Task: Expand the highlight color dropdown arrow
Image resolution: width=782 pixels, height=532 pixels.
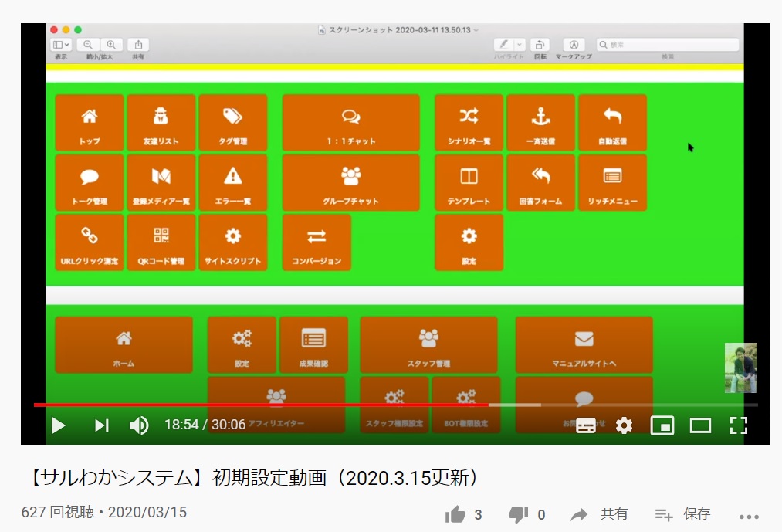Action: (x=520, y=45)
